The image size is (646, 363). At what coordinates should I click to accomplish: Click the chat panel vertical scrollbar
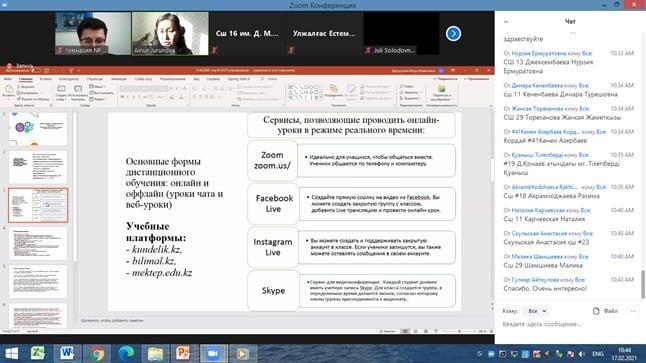pyautogui.click(x=643, y=284)
